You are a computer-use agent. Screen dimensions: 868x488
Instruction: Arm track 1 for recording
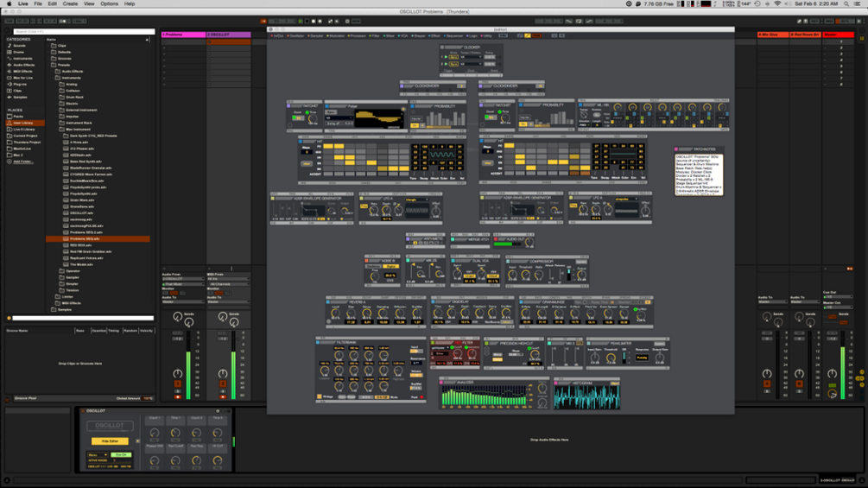click(x=178, y=396)
